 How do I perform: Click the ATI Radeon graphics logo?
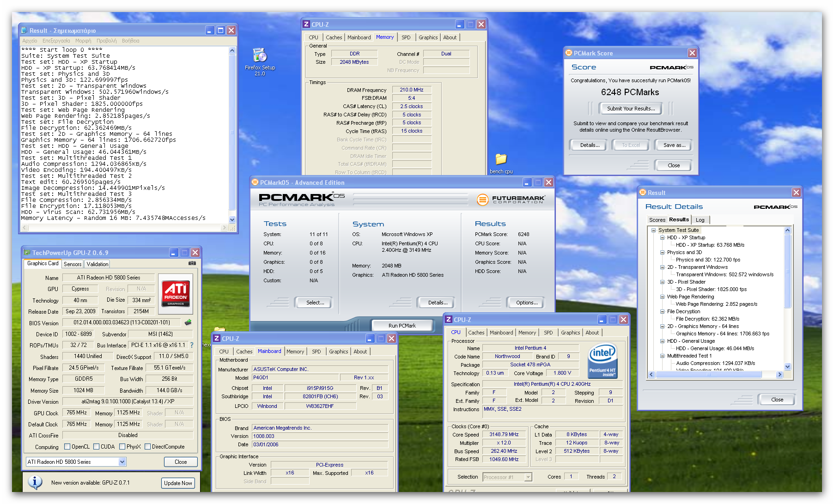(176, 293)
